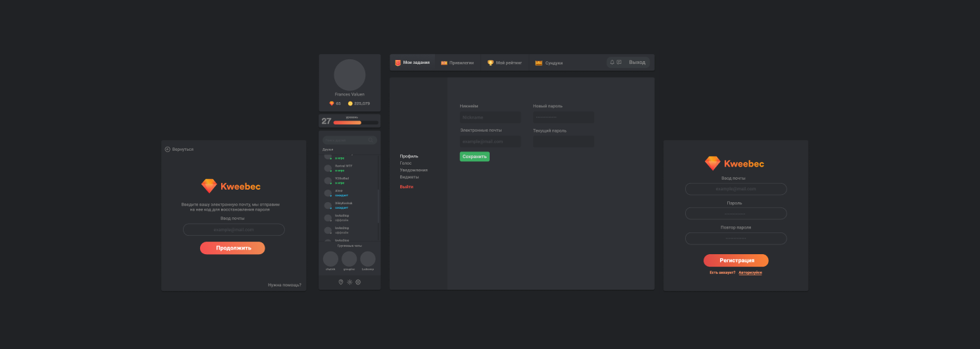The image size is (980, 349).
Task: Click the Регистрация button
Action: tap(736, 260)
